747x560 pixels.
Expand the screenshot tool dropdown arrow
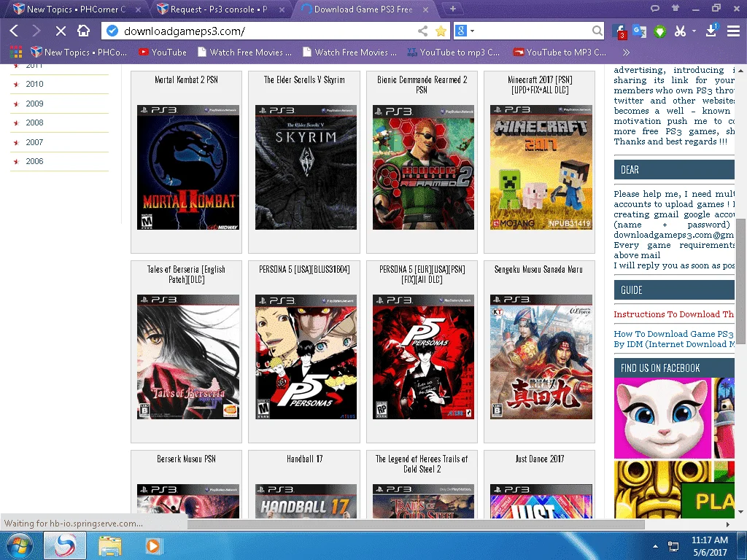tap(694, 31)
